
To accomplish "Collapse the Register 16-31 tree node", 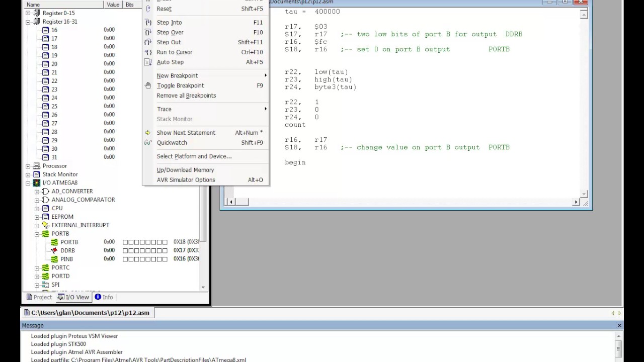I will (28, 22).
